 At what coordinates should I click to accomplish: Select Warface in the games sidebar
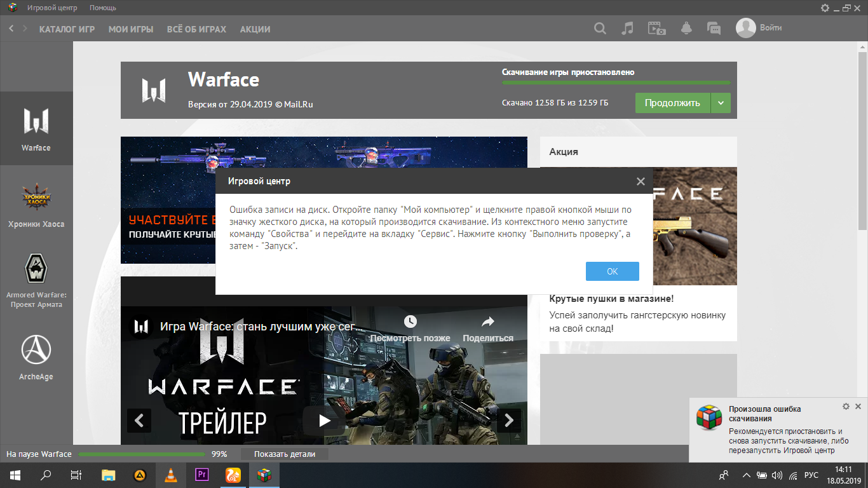(36, 128)
